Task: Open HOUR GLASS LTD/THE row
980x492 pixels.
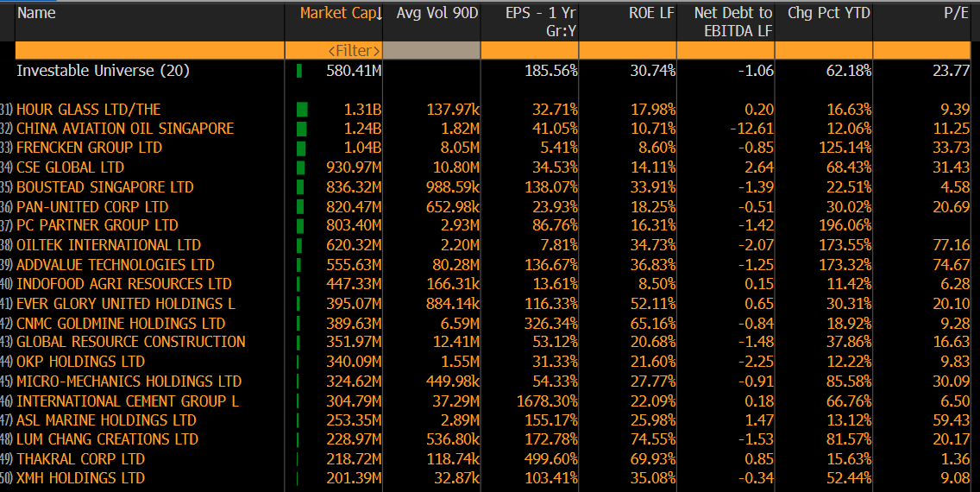Action: pyautogui.click(x=493, y=110)
